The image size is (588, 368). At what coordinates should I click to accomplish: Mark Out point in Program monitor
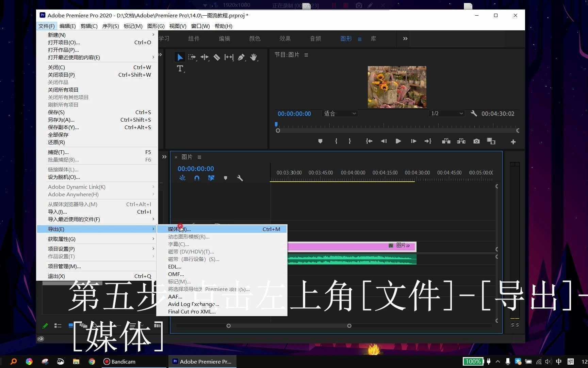tap(350, 141)
